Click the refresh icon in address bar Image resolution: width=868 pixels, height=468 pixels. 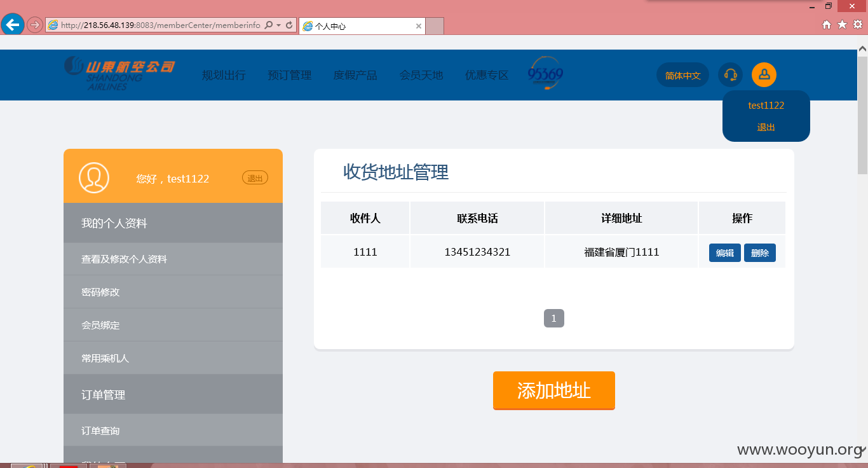tap(289, 25)
